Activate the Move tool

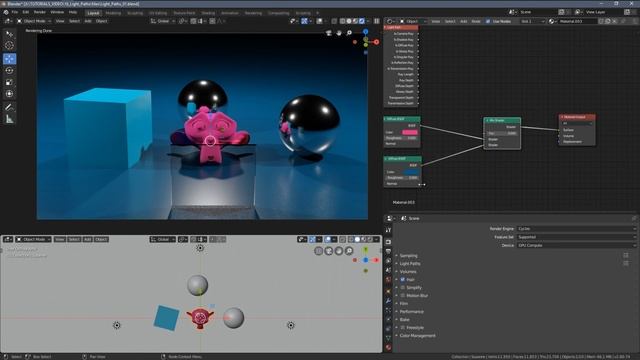click(x=9, y=59)
